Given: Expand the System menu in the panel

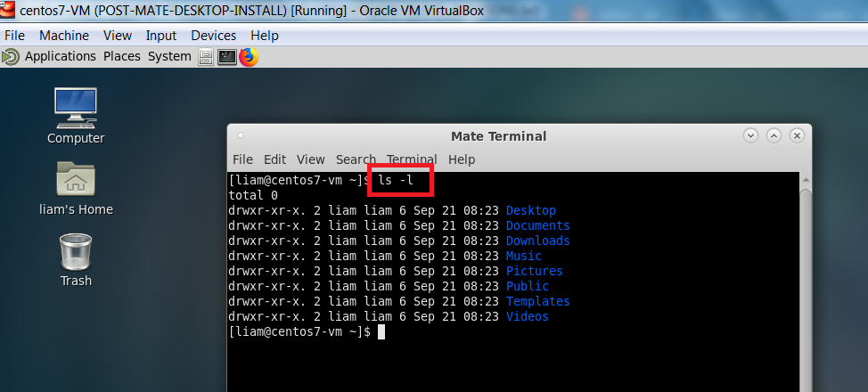Looking at the screenshot, I should coord(169,56).
